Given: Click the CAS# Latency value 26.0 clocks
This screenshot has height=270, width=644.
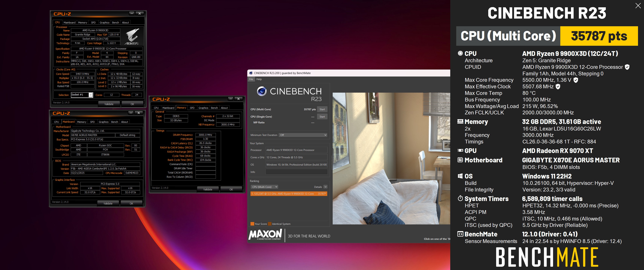Looking at the screenshot, I should coord(206,143).
